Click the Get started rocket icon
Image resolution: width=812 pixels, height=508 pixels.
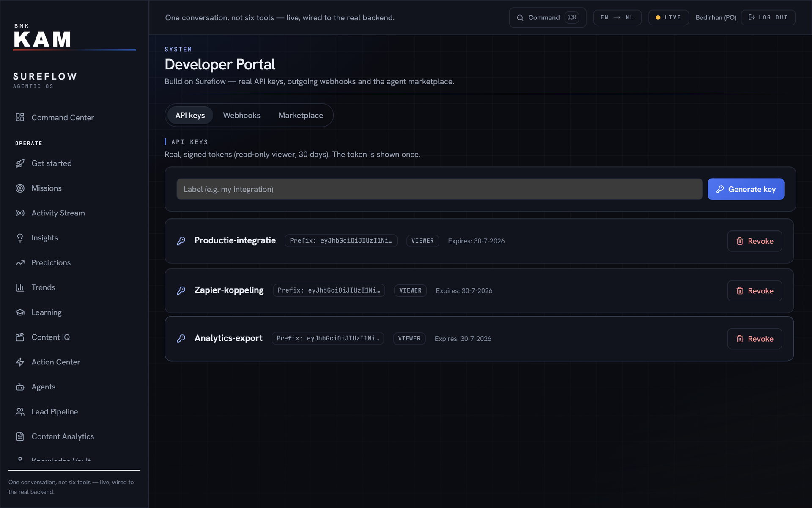click(20, 163)
